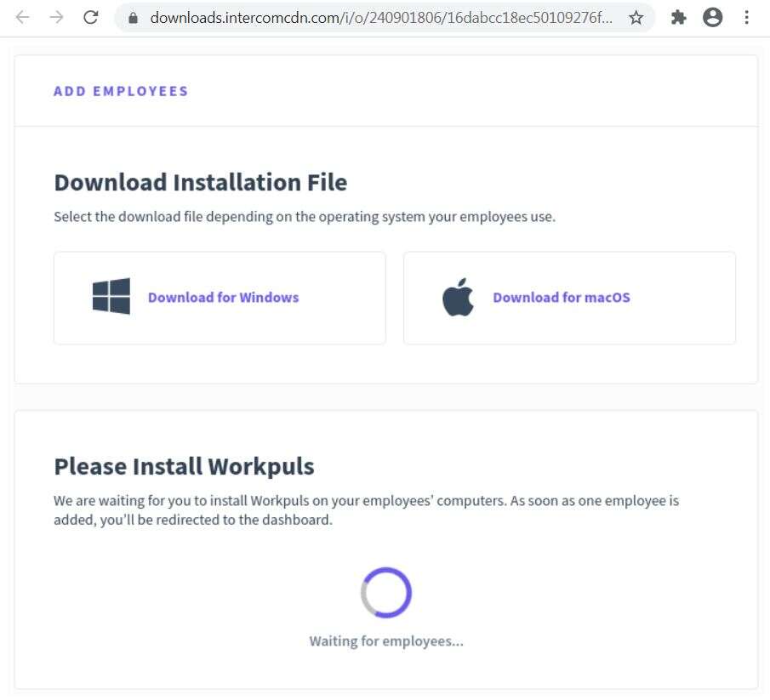
Task: Click the Download for Windows link
Action: [x=223, y=297]
